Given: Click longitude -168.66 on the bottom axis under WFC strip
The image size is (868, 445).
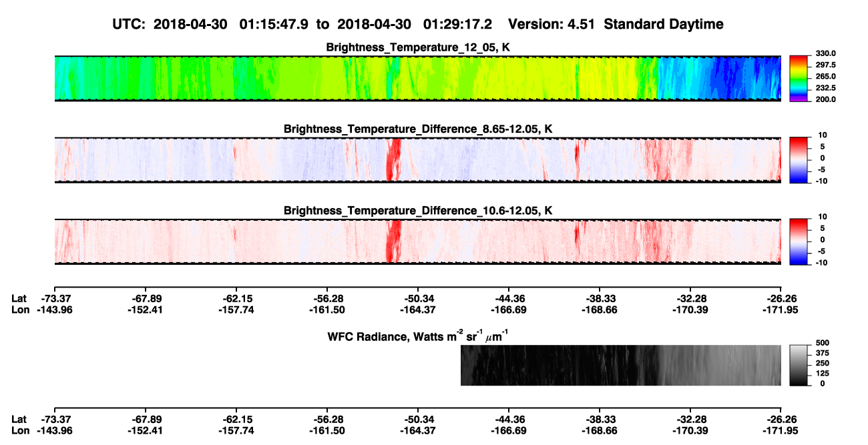Looking at the screenshot, I should pyautogui.click(x=600, y=430).
